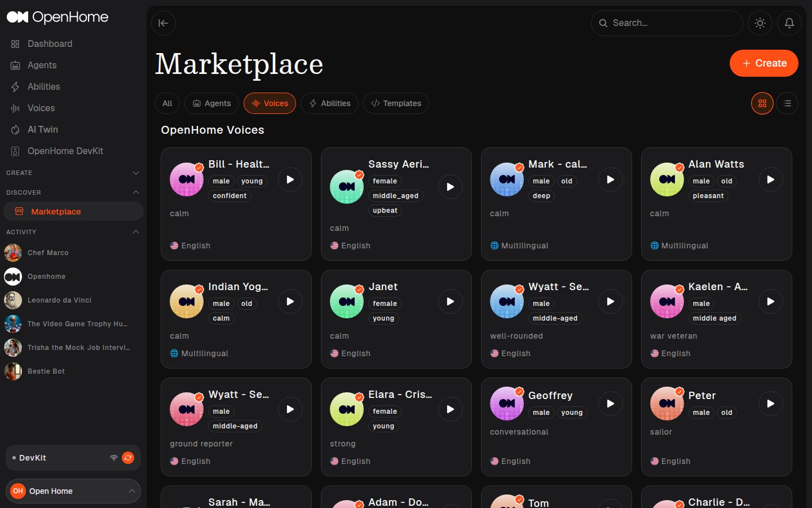
Task: Click the 'pleasant' tag on Alan Watts
Action: pos(708,196)
